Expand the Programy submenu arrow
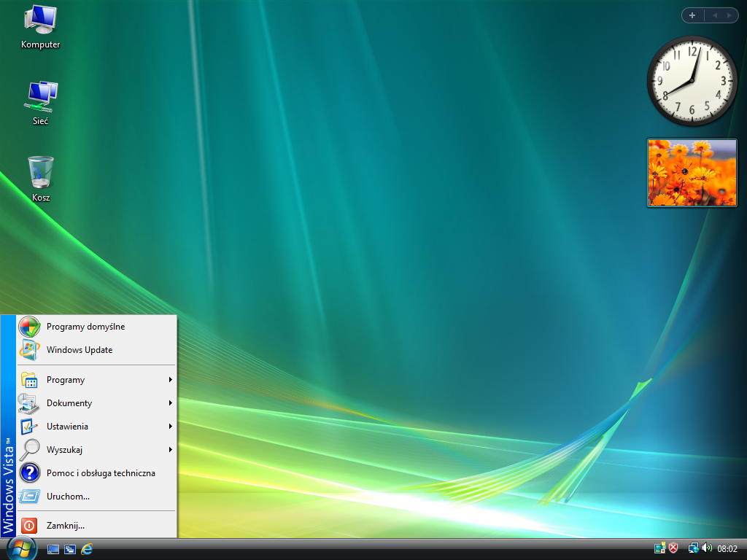 (170, 380)
